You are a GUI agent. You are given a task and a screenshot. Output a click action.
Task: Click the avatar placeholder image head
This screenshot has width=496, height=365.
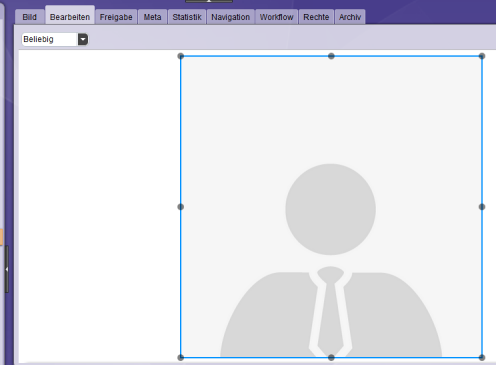pos(331,209)
